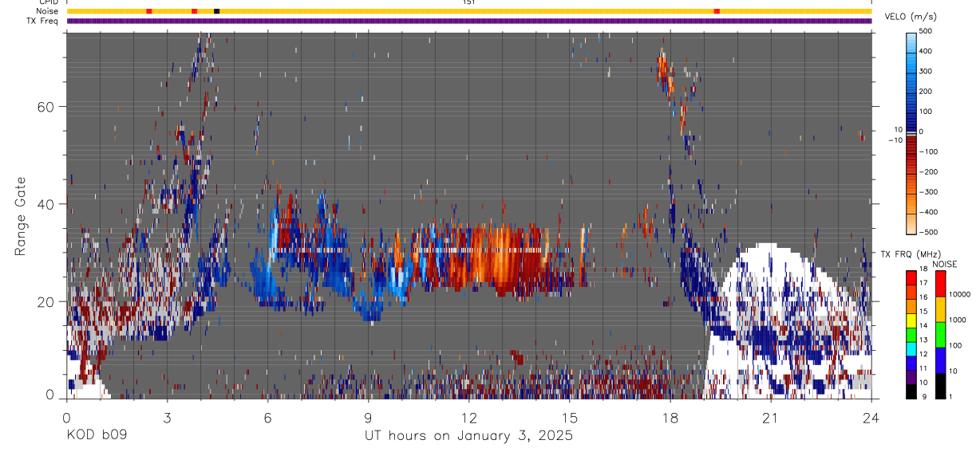The image size is (980, 452).
Task: Click the first red marker on the Noise bar
Action: 149,11
